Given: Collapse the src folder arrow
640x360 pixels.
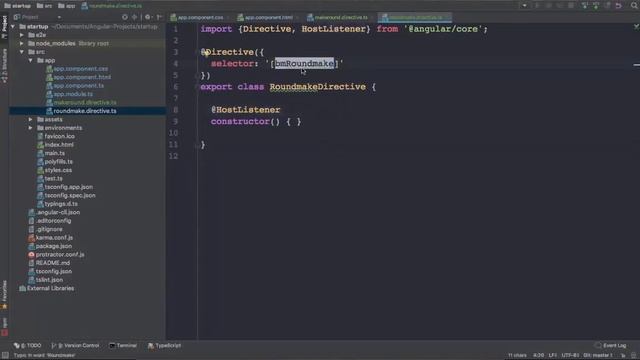Looking at the screenshot, I should (22, 52).
